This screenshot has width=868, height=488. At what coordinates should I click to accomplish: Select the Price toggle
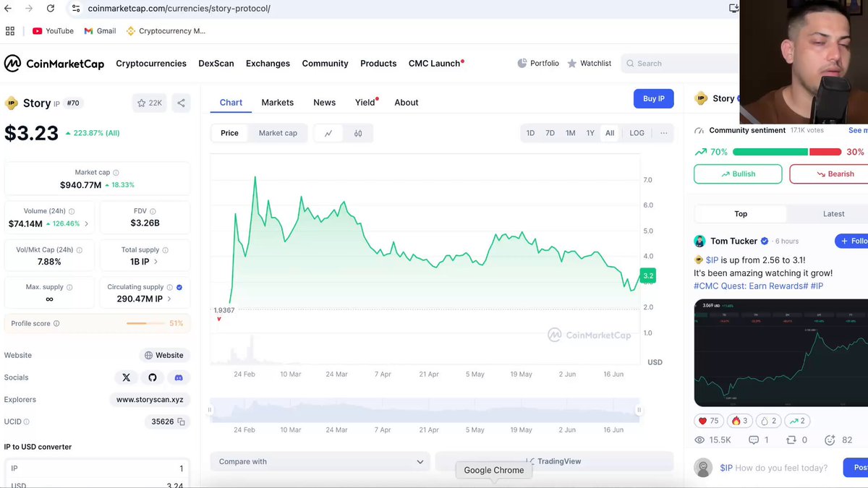point(230,133)
